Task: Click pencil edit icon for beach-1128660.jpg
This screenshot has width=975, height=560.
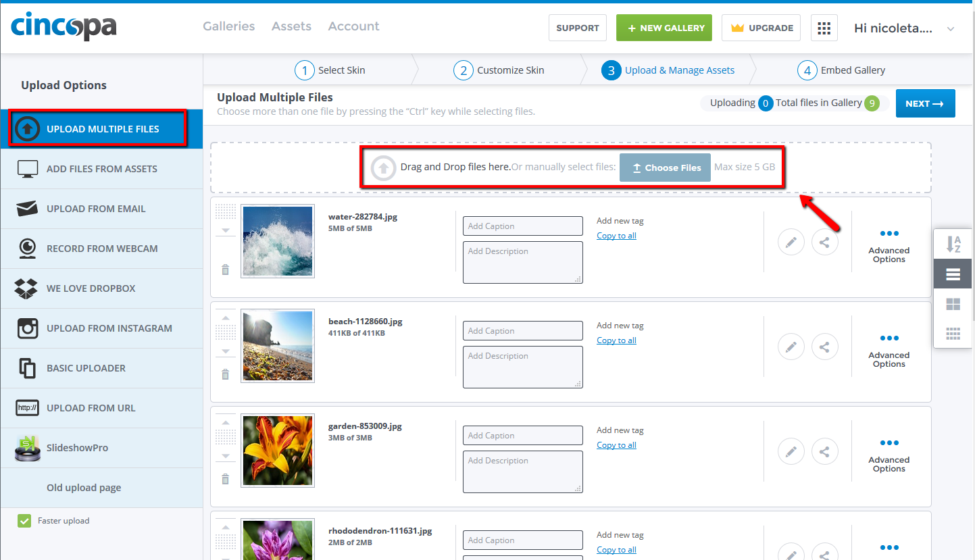Action: (791, 347)
